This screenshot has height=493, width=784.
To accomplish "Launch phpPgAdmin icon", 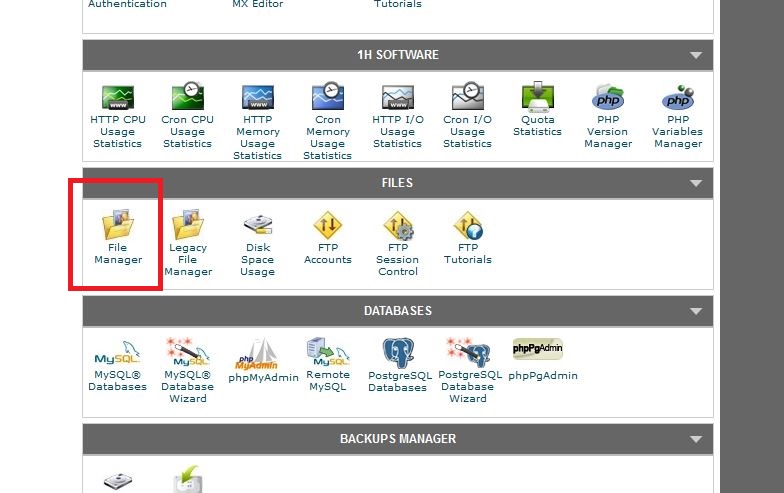I will click(x=538, y=348).
